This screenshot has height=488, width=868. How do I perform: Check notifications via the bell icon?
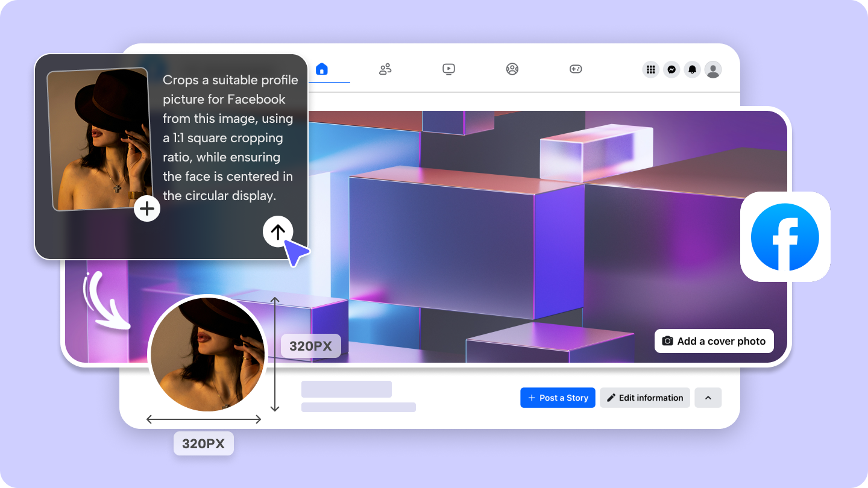point(692,69)
